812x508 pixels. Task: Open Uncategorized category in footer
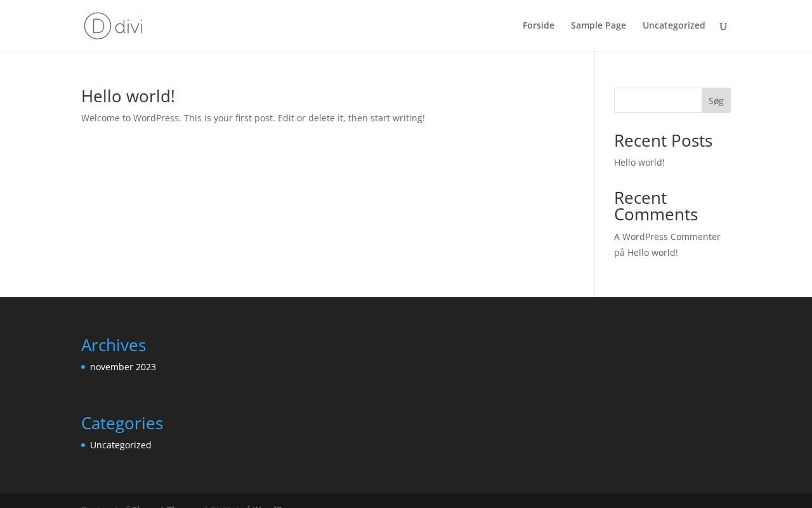tap(121, 445)
